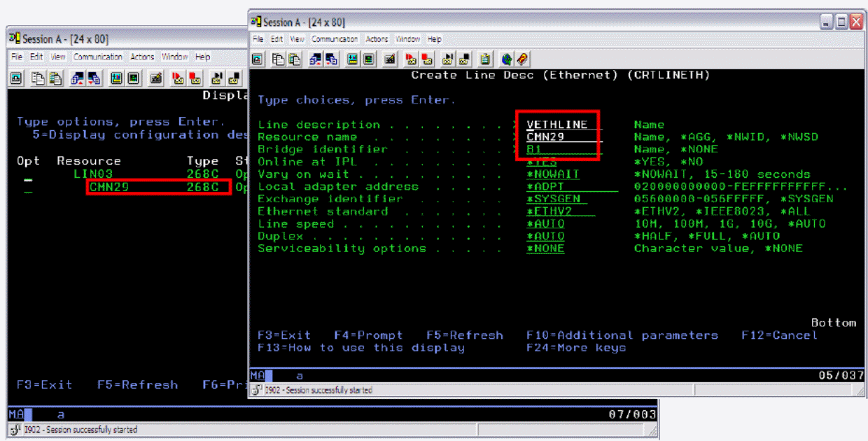Click the Opt field next to resource LIN03

point(28,174)
